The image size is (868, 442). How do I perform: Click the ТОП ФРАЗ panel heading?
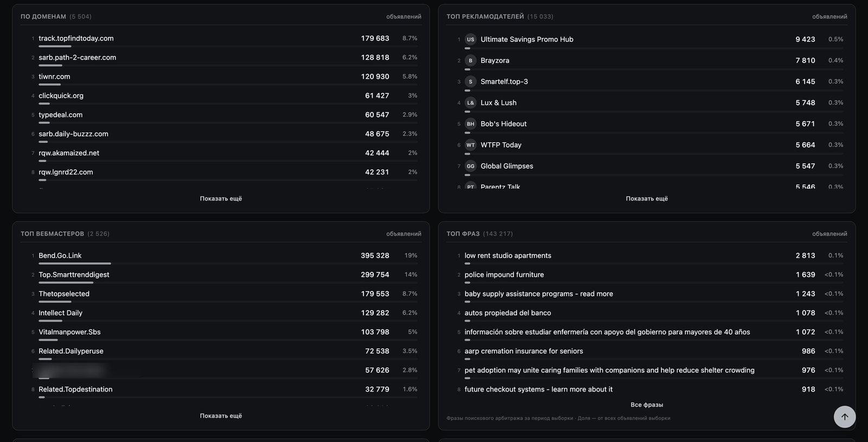(x=463, y=234)
